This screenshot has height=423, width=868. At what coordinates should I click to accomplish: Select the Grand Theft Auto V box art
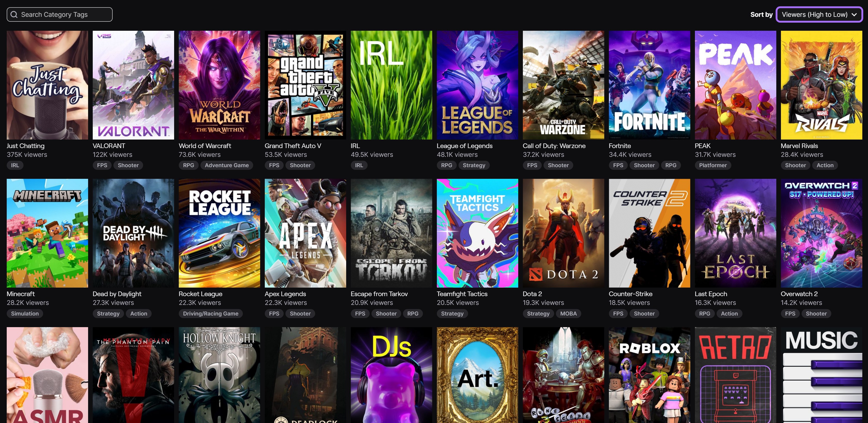pos(305,85)
